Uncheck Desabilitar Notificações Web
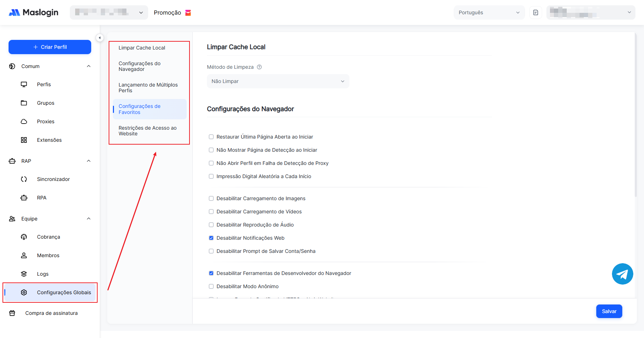Image resolution: width=644 pixels, height=338 pixels. [x=211, y=238]
